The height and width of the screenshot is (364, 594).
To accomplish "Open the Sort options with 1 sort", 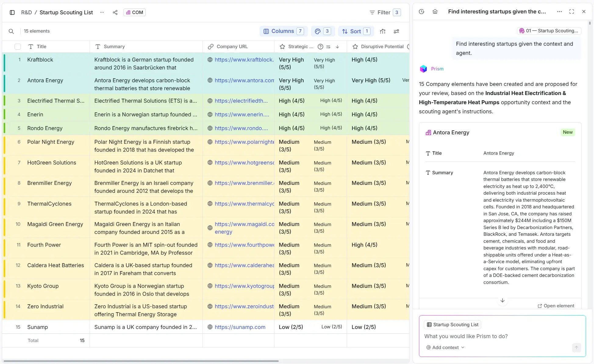I will click(x=356, y=31).
